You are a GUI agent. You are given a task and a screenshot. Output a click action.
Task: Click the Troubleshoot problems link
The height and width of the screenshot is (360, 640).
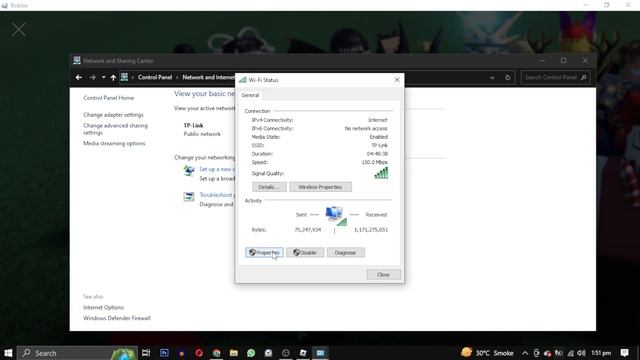217,195
